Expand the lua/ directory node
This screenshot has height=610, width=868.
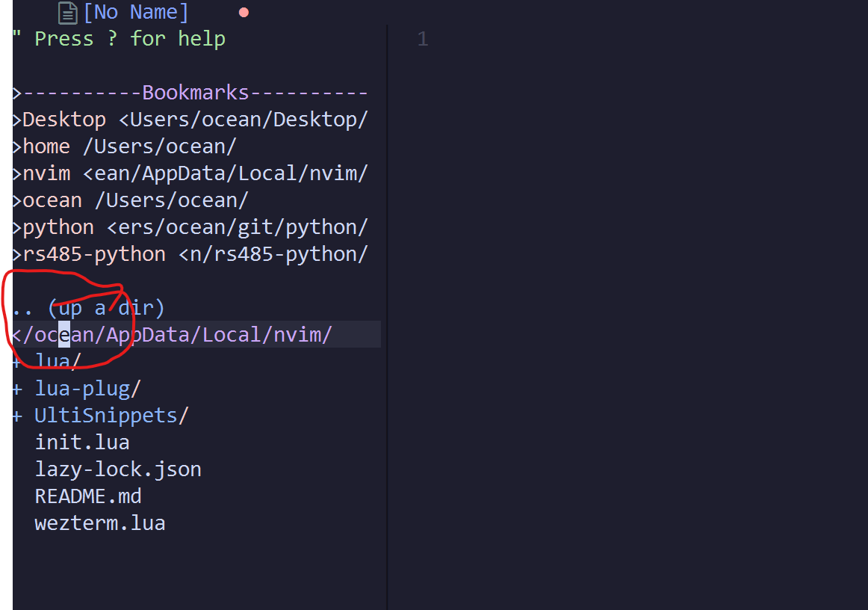(x=47, y=361)
